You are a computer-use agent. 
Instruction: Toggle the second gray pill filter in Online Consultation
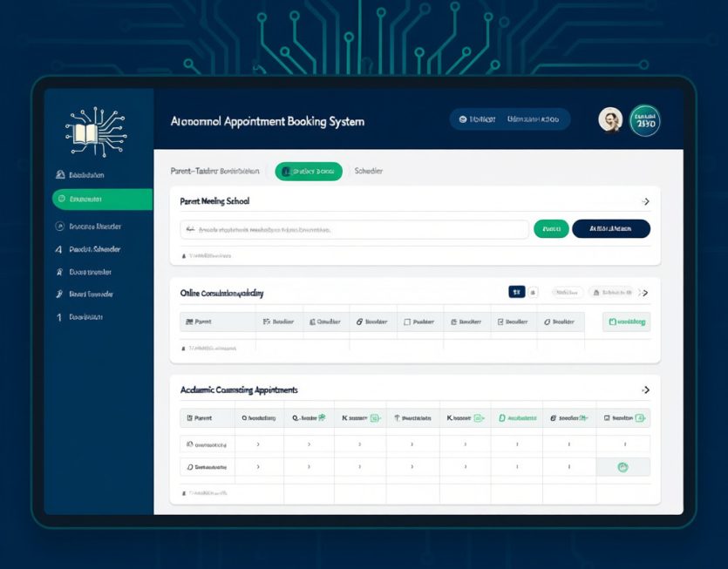(x=612, y=293)
